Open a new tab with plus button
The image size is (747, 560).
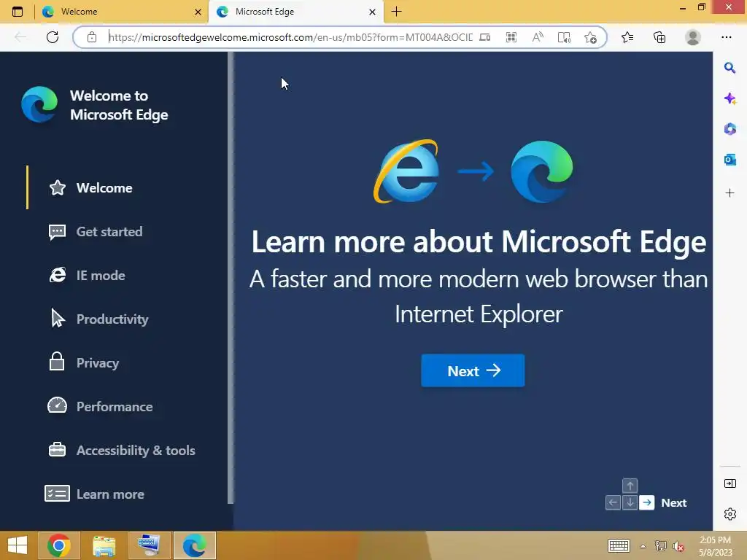(396, 12)
